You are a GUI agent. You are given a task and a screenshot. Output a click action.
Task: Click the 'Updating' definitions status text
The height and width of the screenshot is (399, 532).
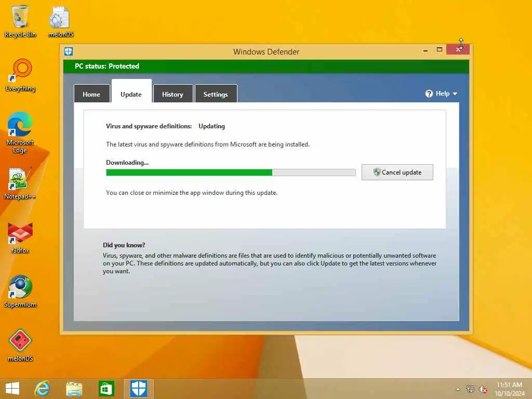[x=212, y=126]
